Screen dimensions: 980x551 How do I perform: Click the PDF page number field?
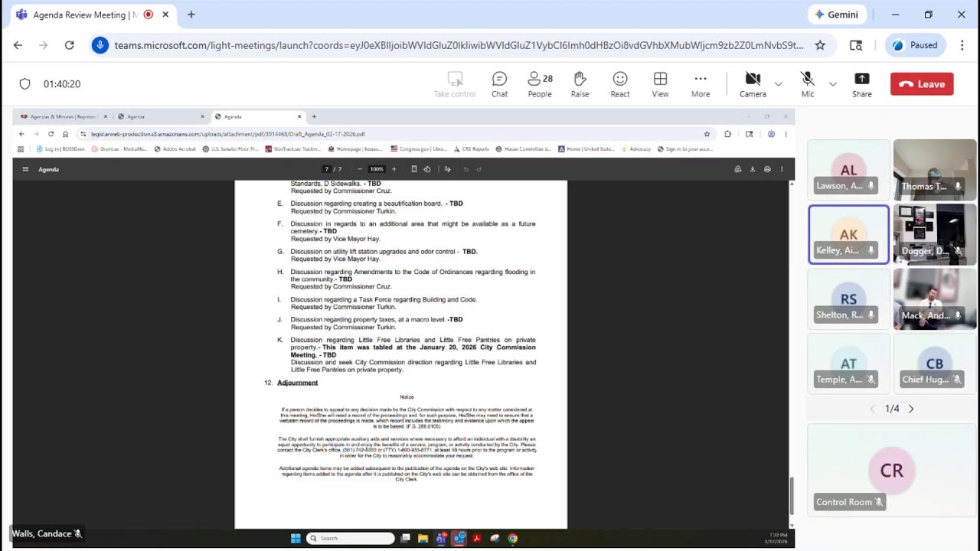(x=327, y=169)
